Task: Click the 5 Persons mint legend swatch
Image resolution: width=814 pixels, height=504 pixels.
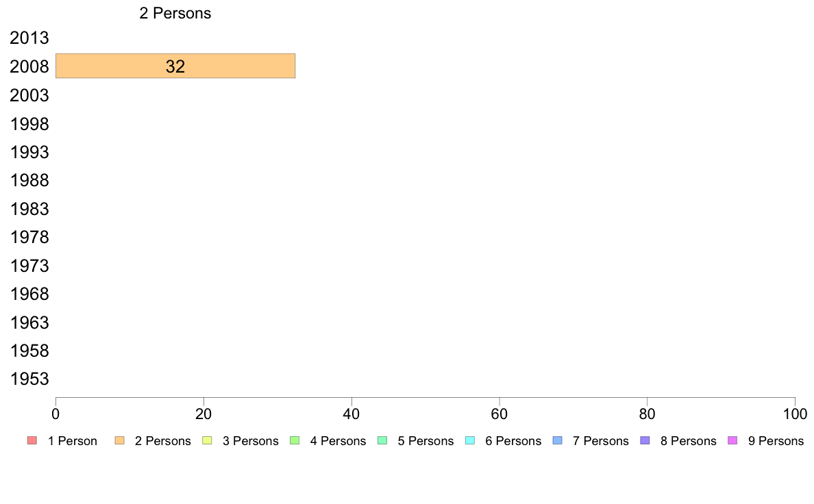Action: coord(382,441)
